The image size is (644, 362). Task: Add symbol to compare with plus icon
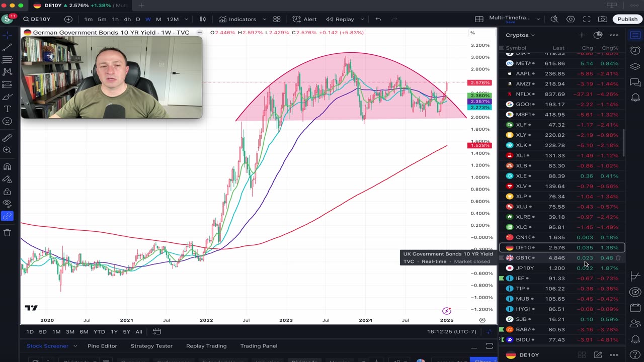(x=68, y=19)
